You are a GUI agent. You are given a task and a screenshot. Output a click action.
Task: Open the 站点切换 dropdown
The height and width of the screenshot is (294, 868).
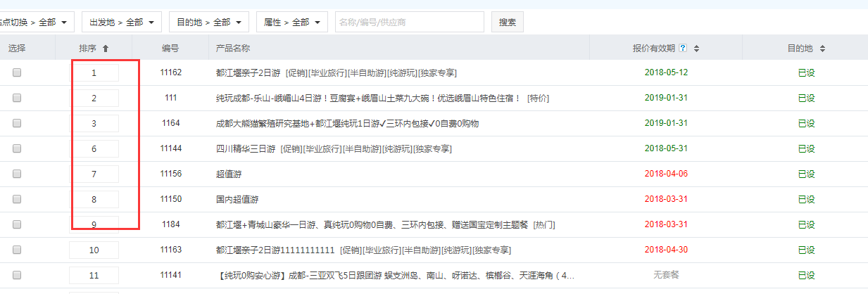click(35, 23)
